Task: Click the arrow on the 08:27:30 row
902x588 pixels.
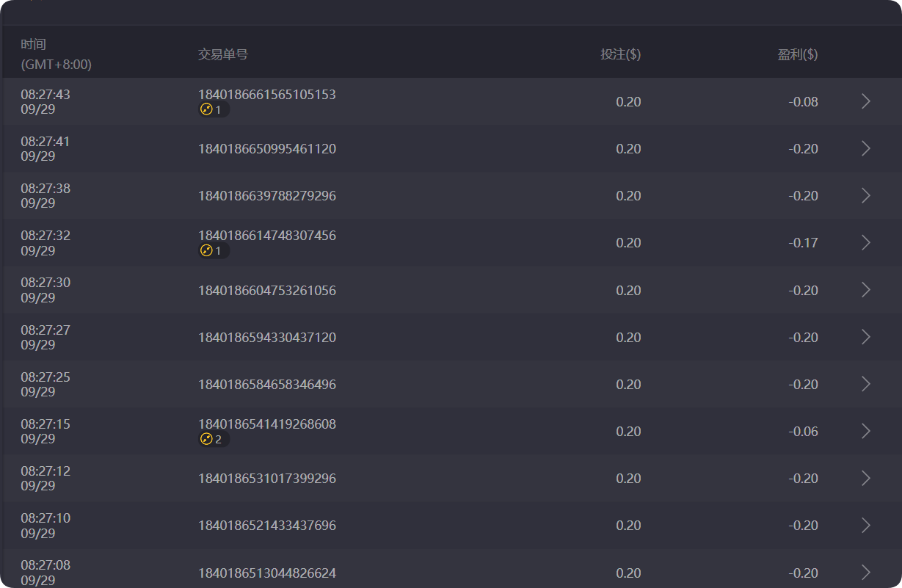Action: [x=866, y=290]
